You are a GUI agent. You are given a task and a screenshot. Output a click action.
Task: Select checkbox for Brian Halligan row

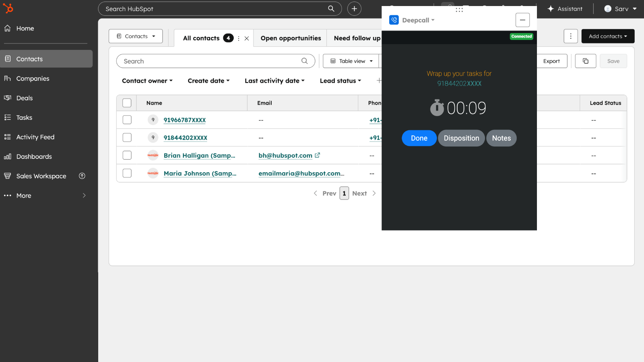tap(127, 155)
